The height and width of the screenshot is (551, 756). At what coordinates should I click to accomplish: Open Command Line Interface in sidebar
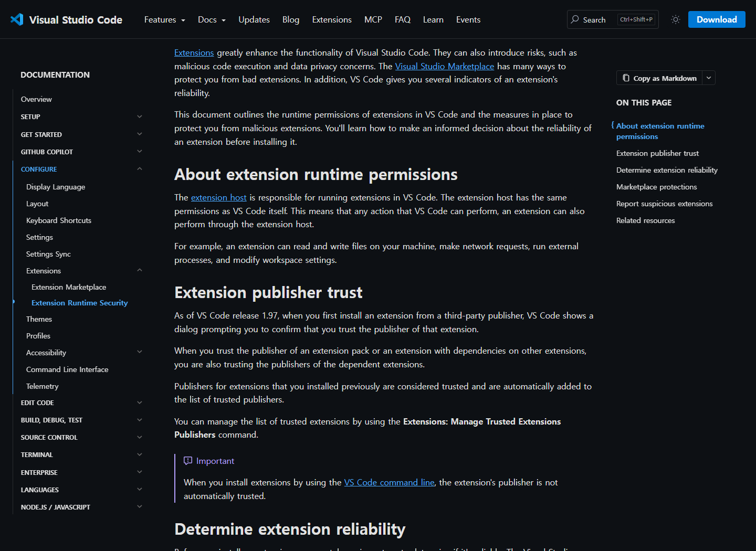[67, 369]
